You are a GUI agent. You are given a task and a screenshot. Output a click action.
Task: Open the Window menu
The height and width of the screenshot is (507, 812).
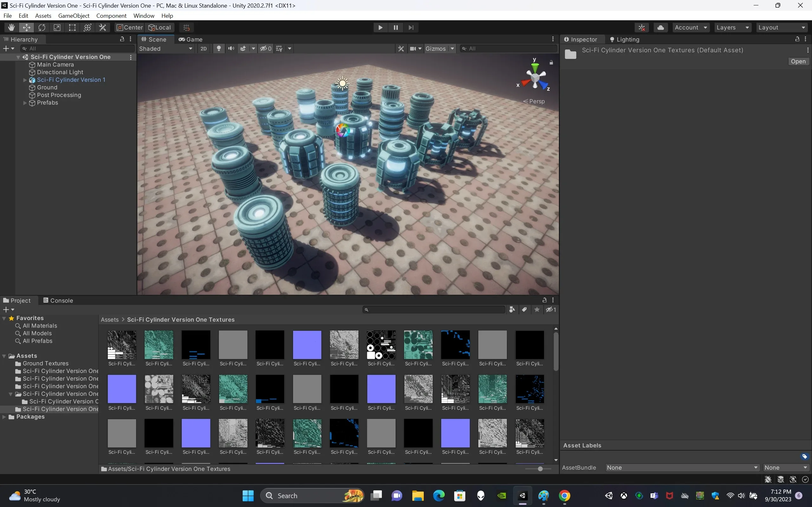click(x=144, y=16)
